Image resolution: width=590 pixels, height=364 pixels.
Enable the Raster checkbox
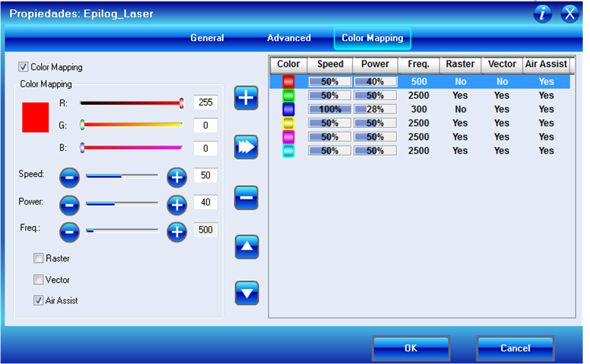pyautogui.click(x=38, y=258)
